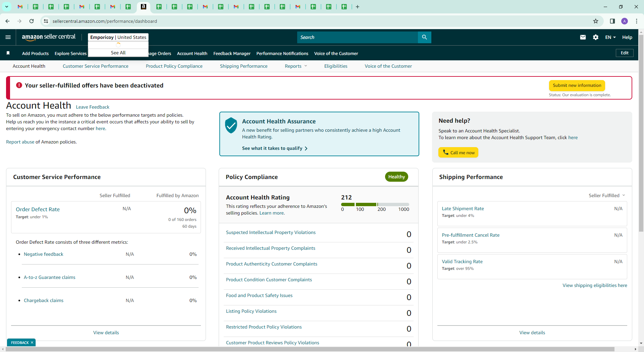Open the Seller Central hamburger menu
644x352 pixels.
[8, 37]
